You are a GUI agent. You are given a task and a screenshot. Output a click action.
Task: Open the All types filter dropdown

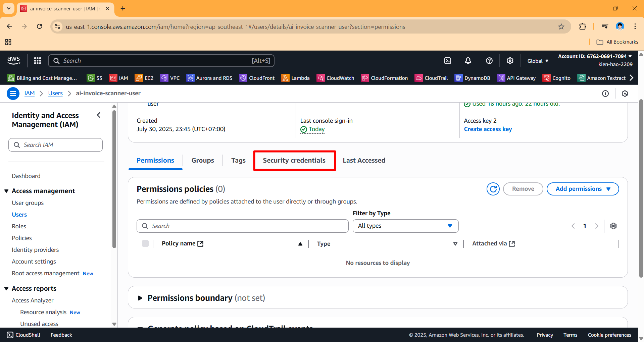[405, 226]
